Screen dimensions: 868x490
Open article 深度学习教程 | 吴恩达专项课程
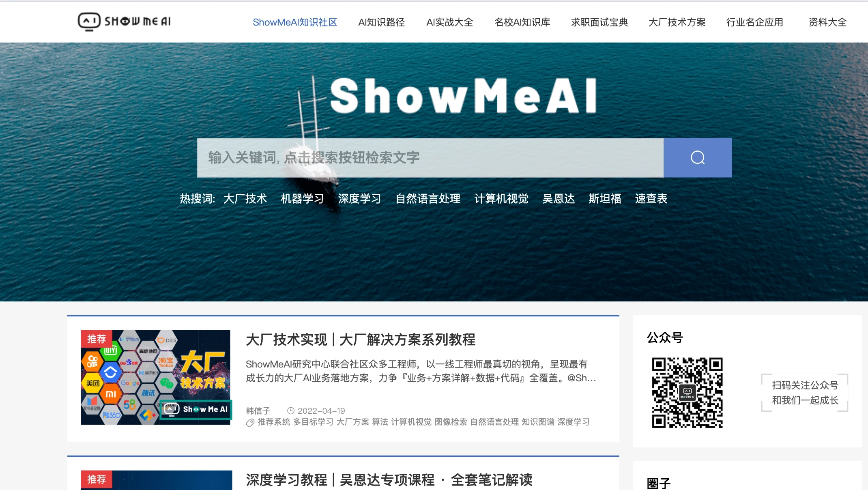[x=389, y=480]
